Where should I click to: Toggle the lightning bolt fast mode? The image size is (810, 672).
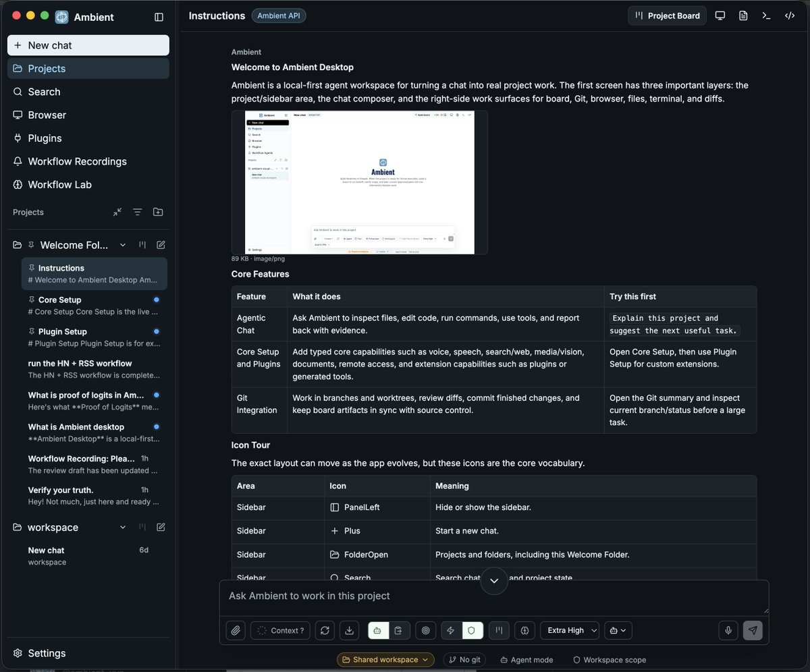pyautogui.click(x=451, y=630)
